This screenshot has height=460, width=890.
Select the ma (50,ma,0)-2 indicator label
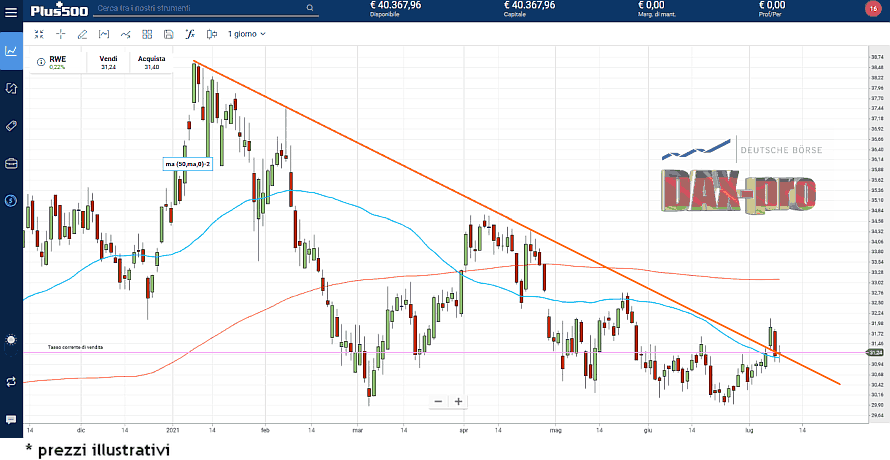point(187,164)
